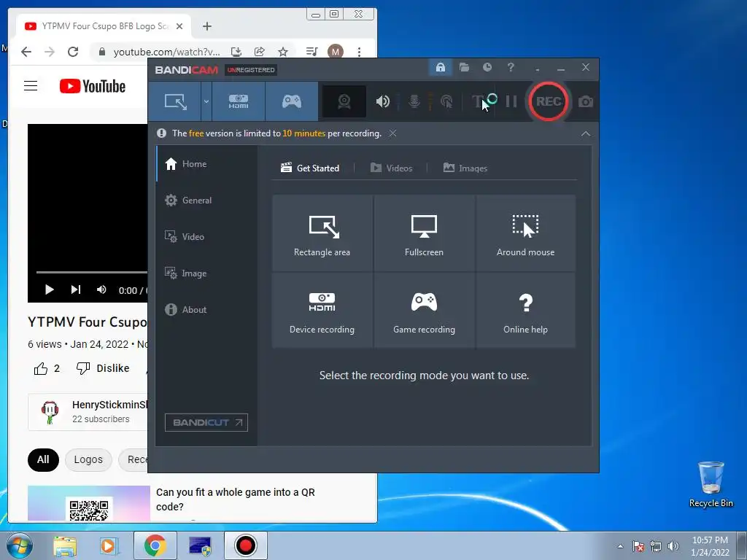
Task: Open Chrome three-dot menu
Action: [x=359, y=52]
